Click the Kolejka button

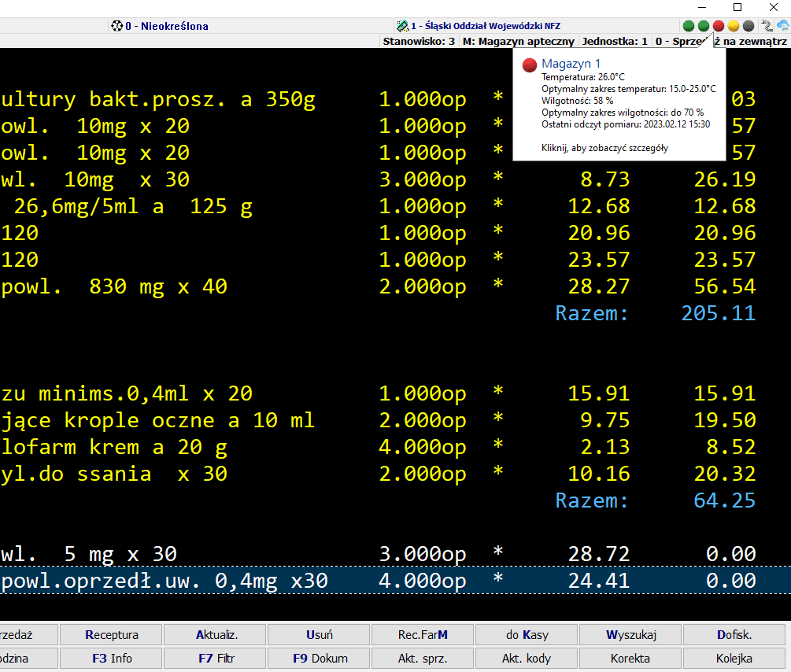(734, 659)
